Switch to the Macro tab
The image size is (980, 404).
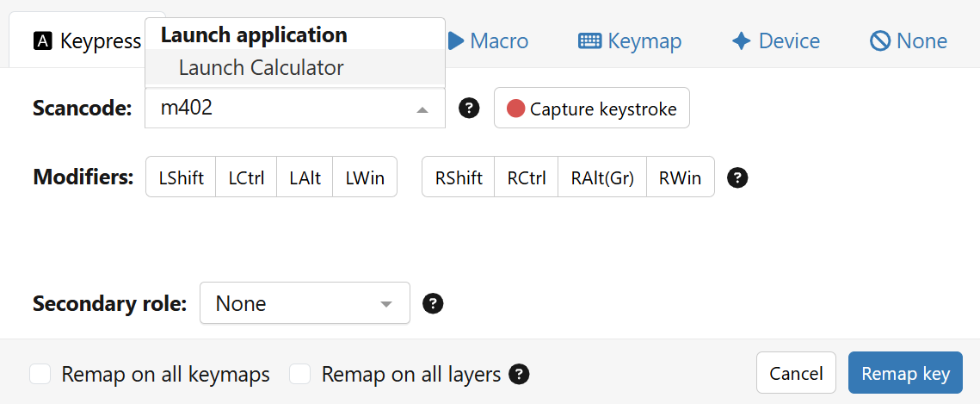pyautogui.click(x=488, y=40)
